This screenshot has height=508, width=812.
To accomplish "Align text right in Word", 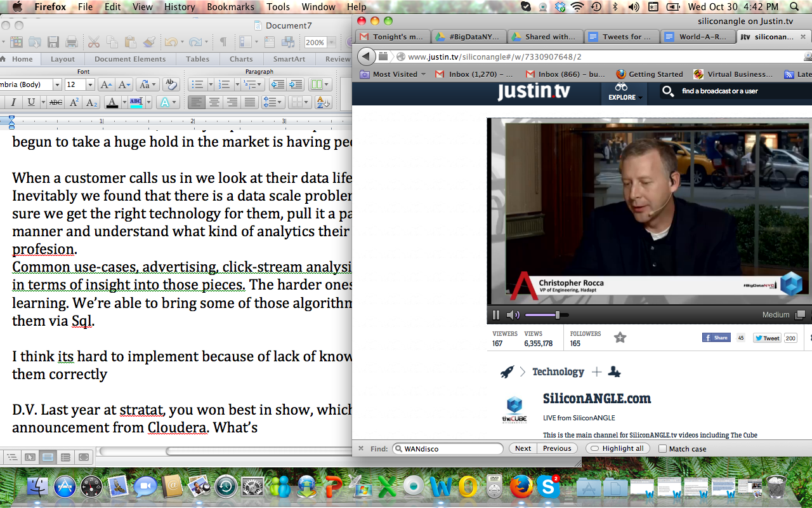I will (232, 102).
